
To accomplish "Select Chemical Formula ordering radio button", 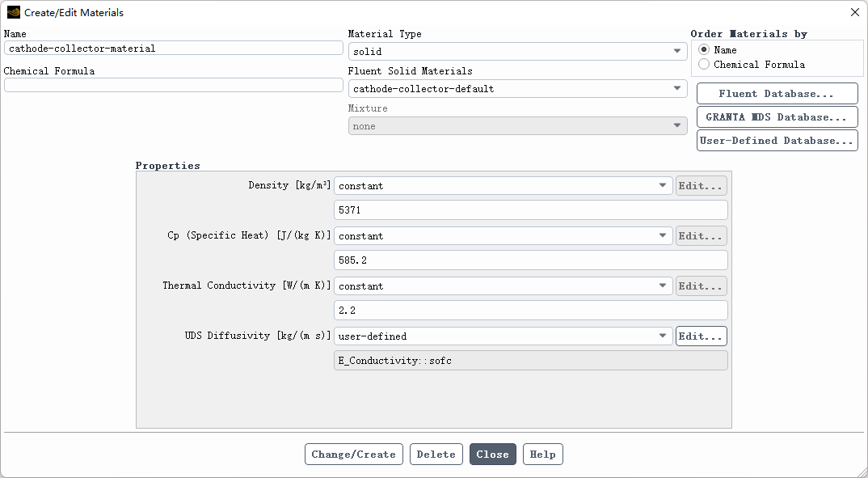I will click(704, 65).
